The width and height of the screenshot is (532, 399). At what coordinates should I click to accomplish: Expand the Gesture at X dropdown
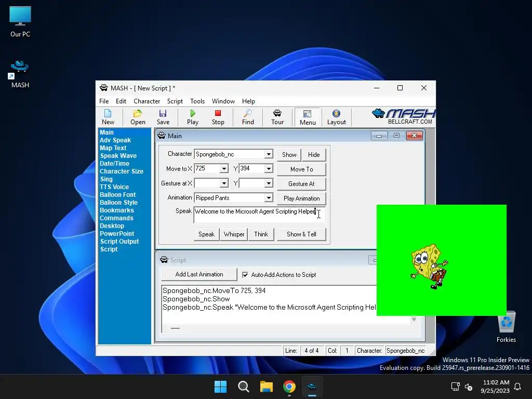coord(224,183)
